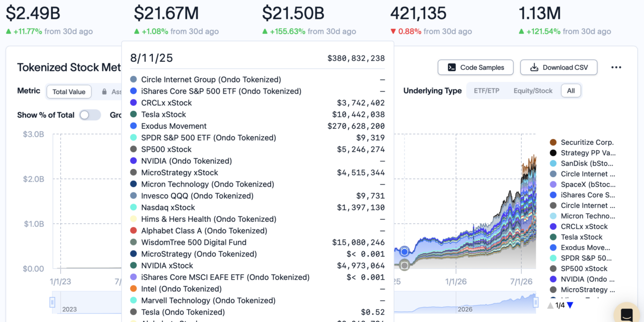Go to previous legend page with up arrow
This screenshot has height=322, width=644.
(550, 305)
